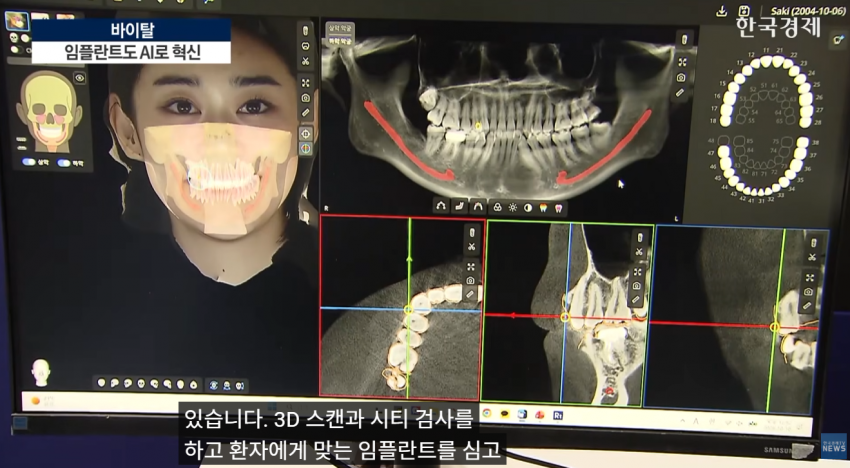The width and height of the screenshot is (850, 468).
Task: Select the ruler measure tool in 3D view
Action: pyautogui.click(x=306, y=113)
